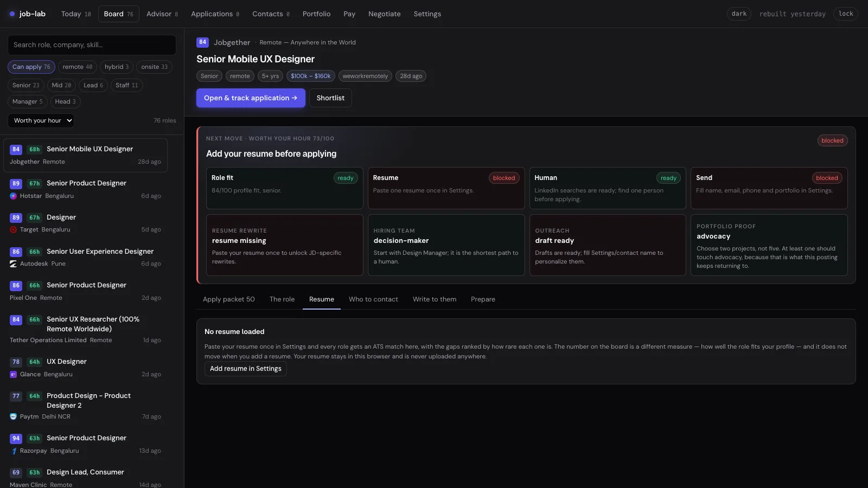The width and height of the screenshot is (868, 488).
Task: Open the Send blocked card
Action: click(769, 188)
